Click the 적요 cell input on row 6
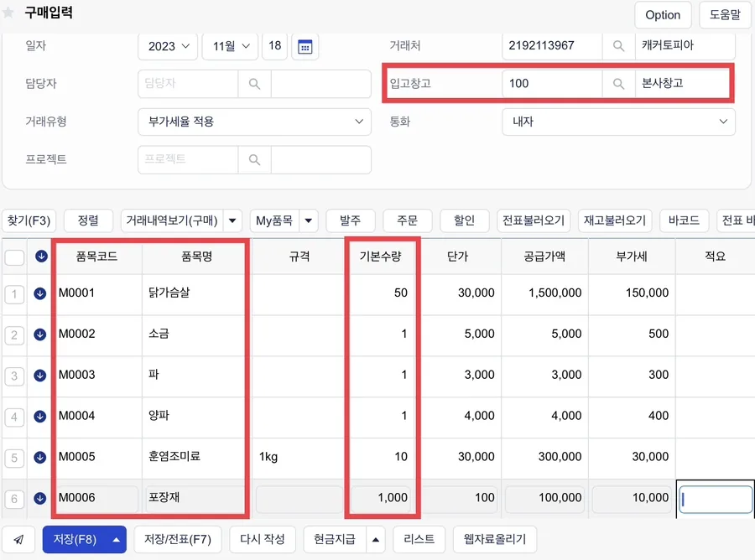 point(716,499)
